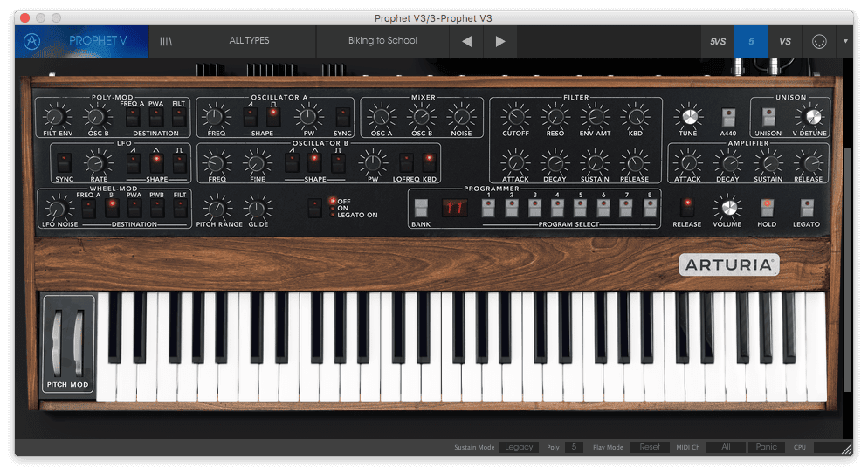Go to next preset arrow
Screen dimensions: 868x474
coord(500,42)
